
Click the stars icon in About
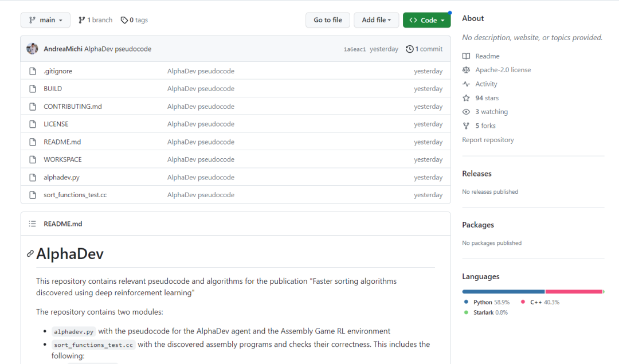click(466, 98)
